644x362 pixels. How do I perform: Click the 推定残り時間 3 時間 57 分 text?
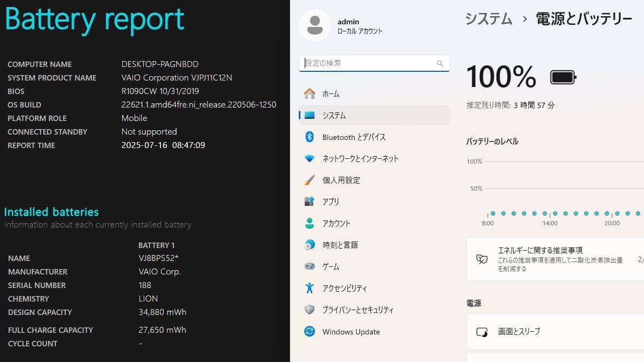[511, 105]
